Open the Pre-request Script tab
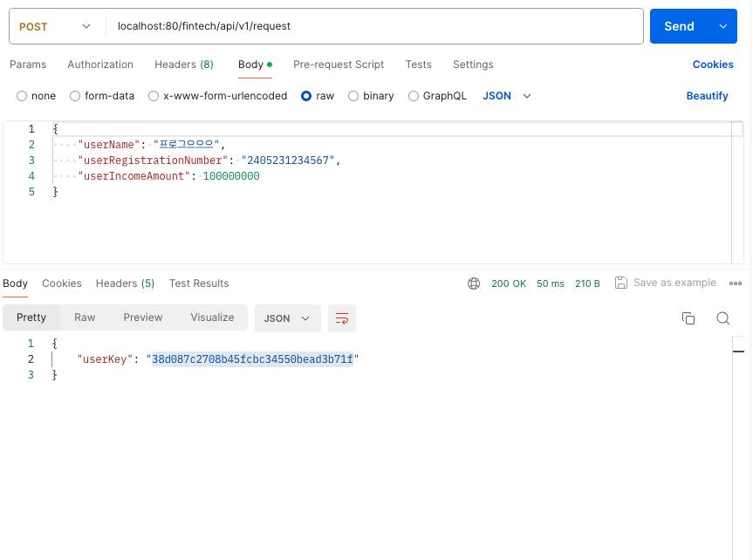This screenshot has width=753, height=560. click(339, 65)
